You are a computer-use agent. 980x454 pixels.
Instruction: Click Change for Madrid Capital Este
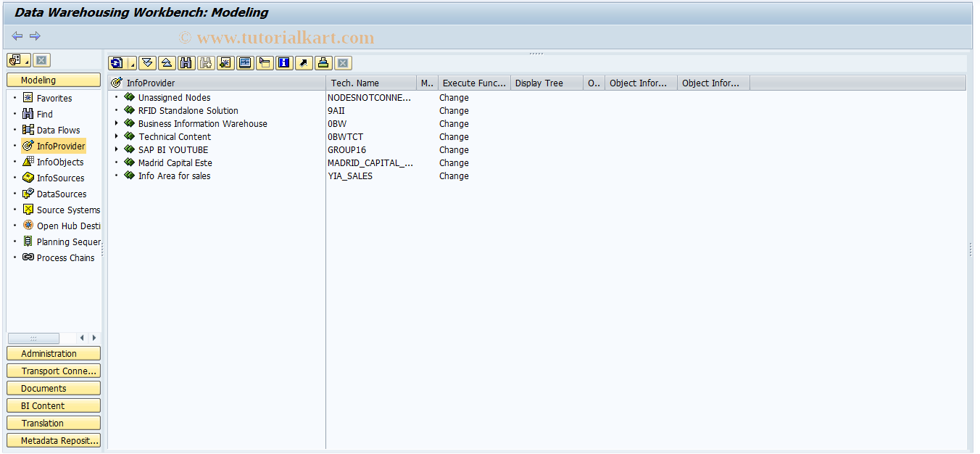(454, 162)
